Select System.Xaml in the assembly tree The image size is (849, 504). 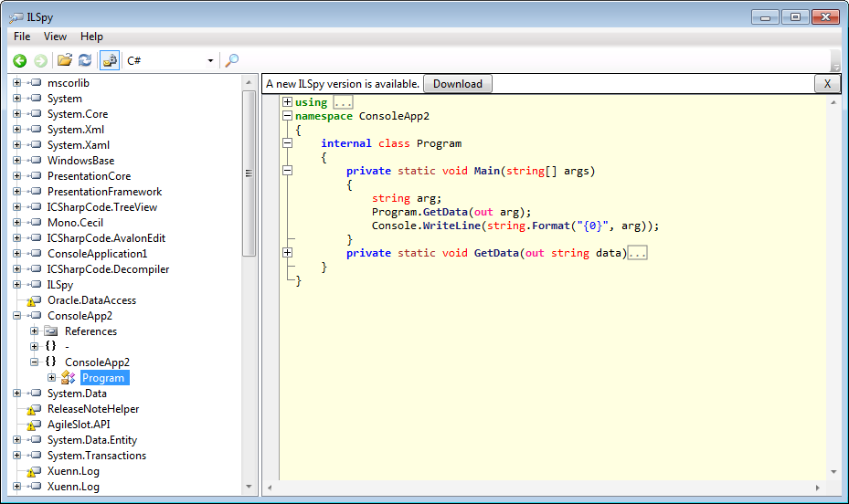79,145
